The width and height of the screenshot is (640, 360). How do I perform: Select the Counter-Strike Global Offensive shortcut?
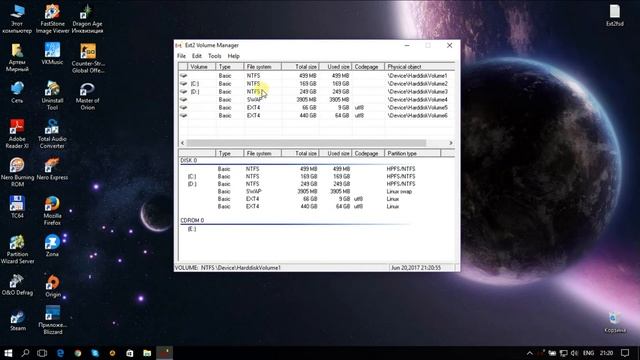tap(88, 58)
